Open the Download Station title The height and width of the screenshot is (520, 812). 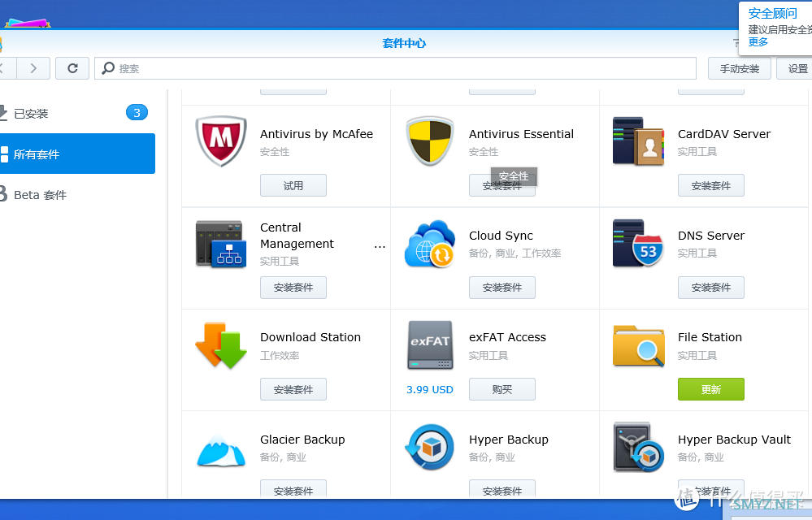[310, 337]
